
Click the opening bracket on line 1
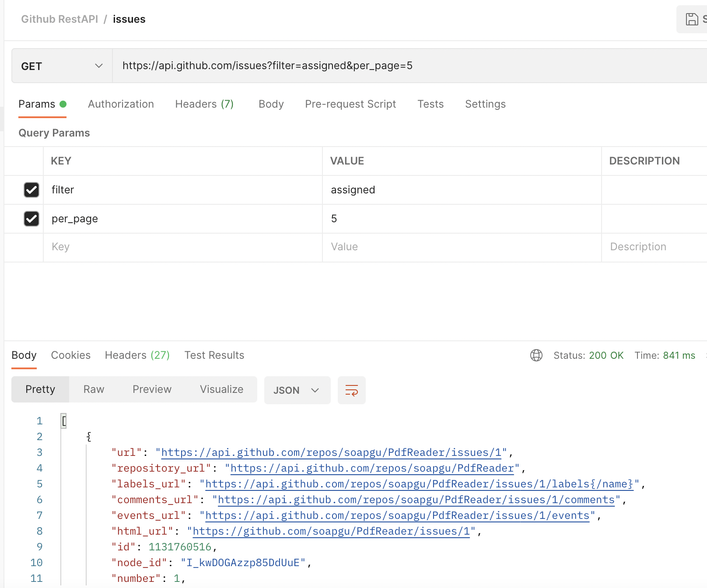[x=64, y=421]
